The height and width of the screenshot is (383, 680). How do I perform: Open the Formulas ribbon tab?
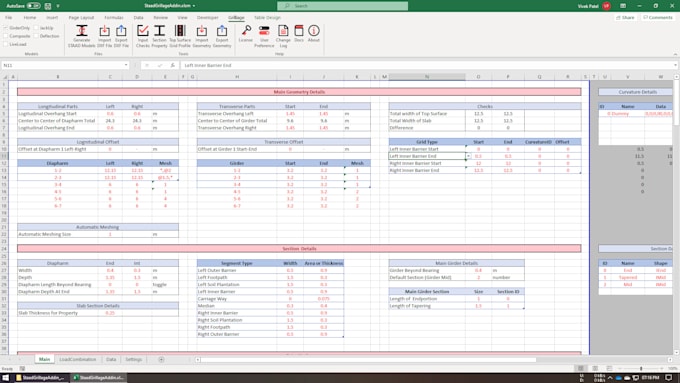click(114, 17)
